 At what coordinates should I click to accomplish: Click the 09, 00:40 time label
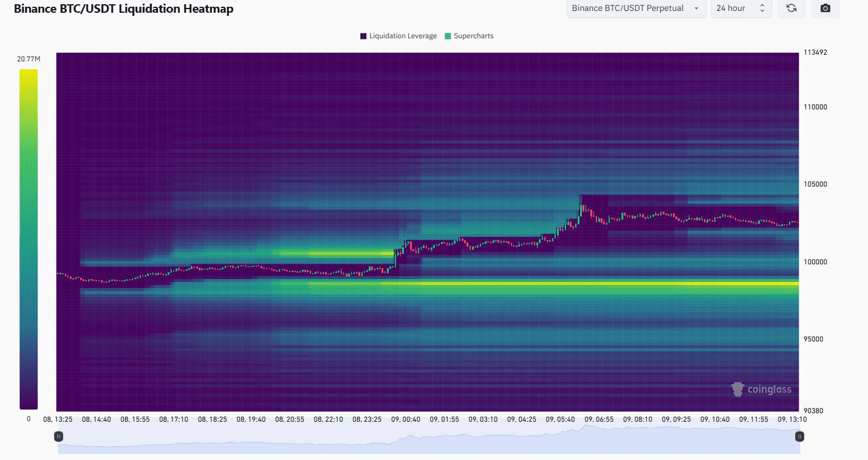click(405, 419)
